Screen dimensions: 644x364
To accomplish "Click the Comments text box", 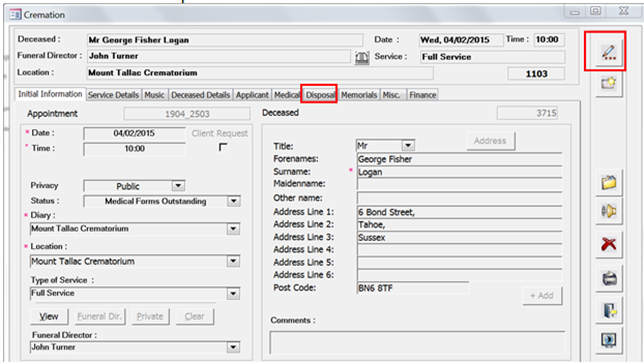I will (417, 343).
